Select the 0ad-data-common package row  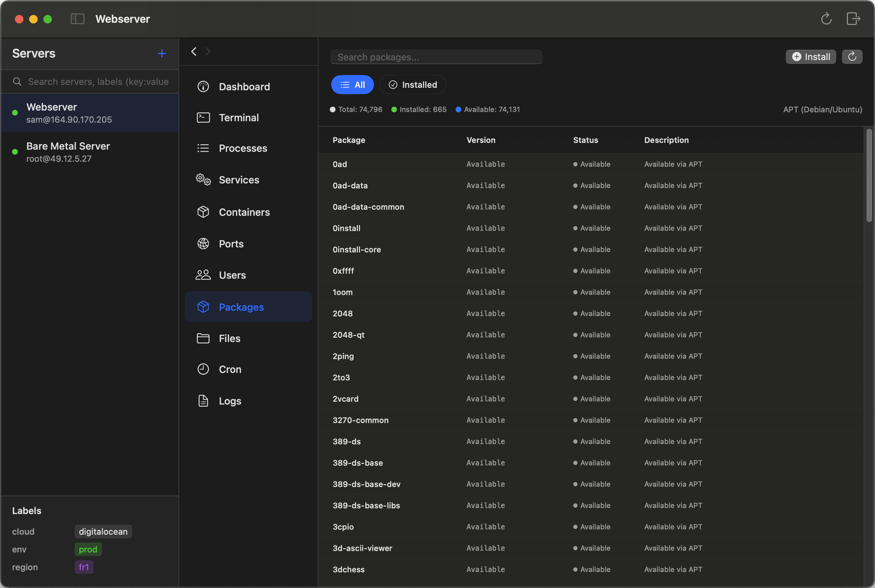(591, 207)
